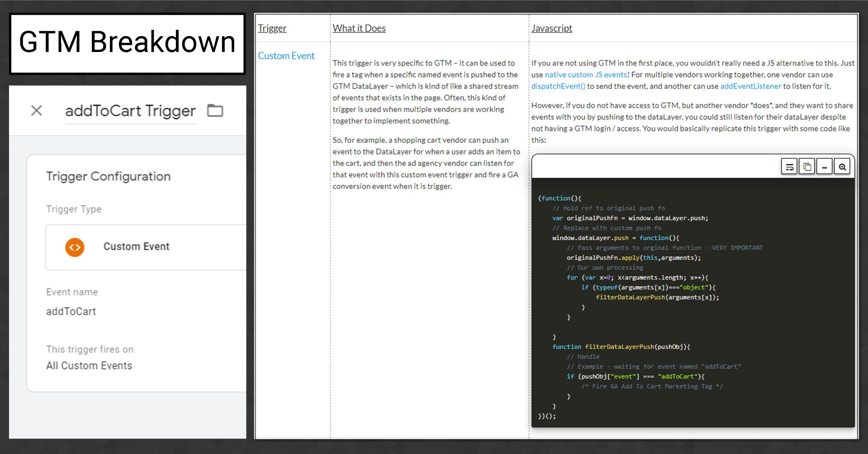This screenshot has width=868, height=454.
Task: Open the dispatchEvent() documentation link
Action: (x=558, y=86)
